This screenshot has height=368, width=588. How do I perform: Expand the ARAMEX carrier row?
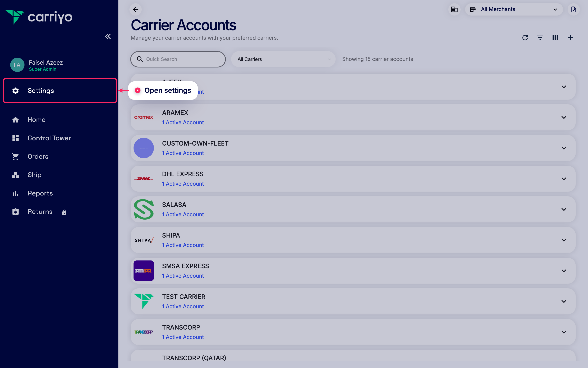point(564,117)
